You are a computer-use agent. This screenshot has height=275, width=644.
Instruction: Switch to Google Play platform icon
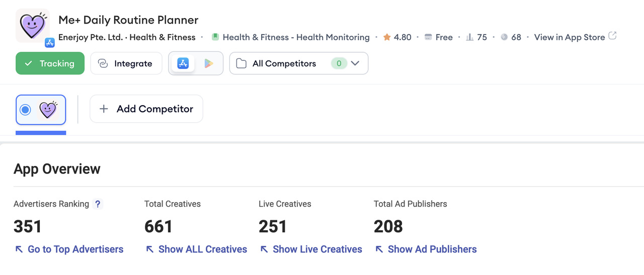coord(209,63)
